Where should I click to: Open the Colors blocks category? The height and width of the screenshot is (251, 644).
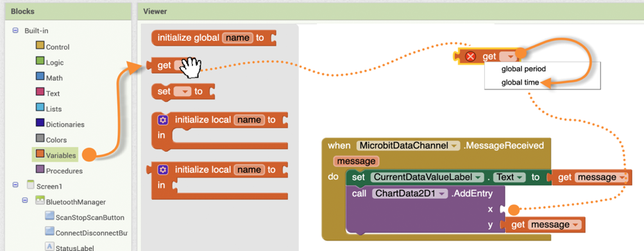tap(56, 140)
